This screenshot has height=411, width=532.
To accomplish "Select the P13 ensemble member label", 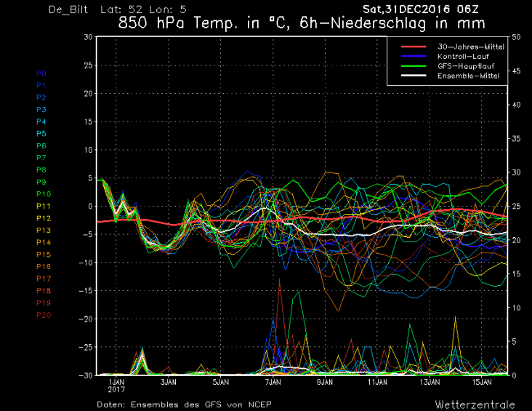I will tap(44, 231).
